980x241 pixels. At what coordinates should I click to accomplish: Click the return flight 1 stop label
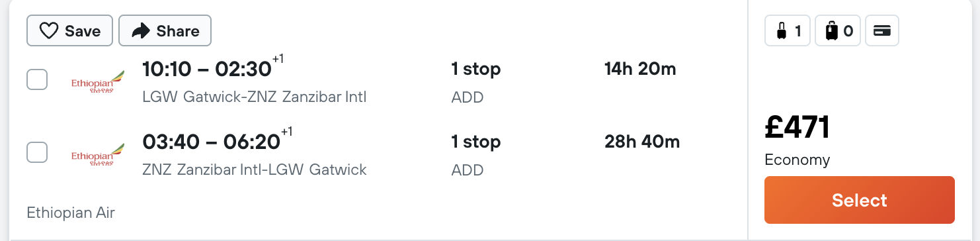[476, 142]
